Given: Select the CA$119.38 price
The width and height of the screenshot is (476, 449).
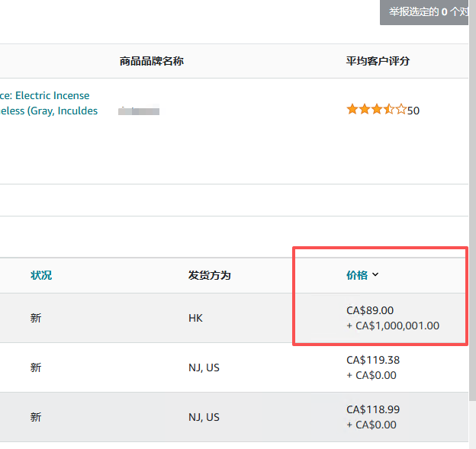Looking at the screenshot, I should tap(372, 360).
